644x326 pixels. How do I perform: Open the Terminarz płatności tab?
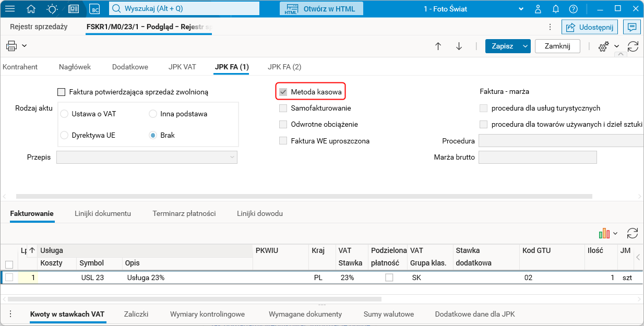184,213
